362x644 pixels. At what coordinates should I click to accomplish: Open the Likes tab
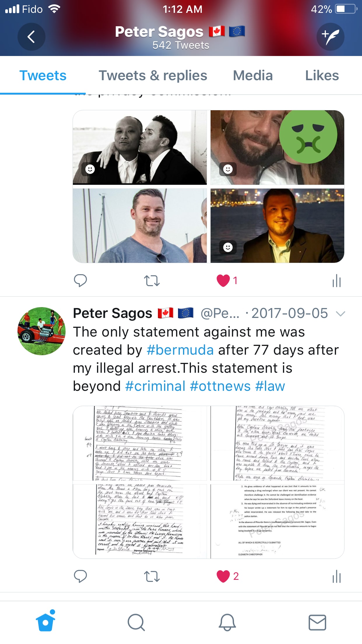point(322,76)
